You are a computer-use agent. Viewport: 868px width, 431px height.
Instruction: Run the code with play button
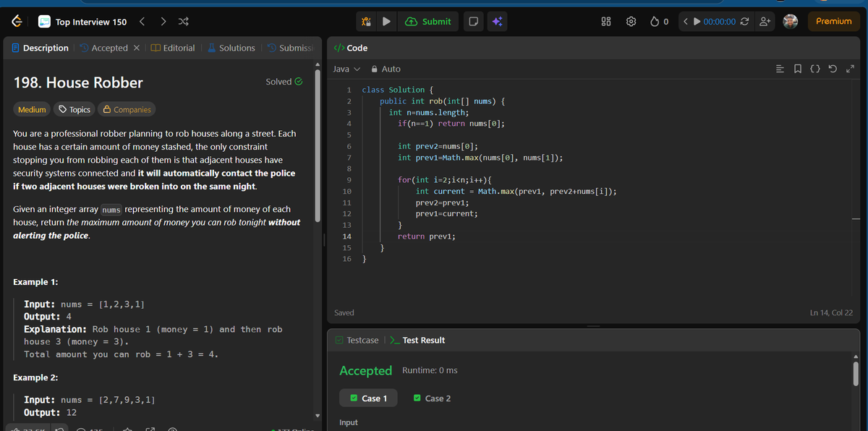(387, 22)
